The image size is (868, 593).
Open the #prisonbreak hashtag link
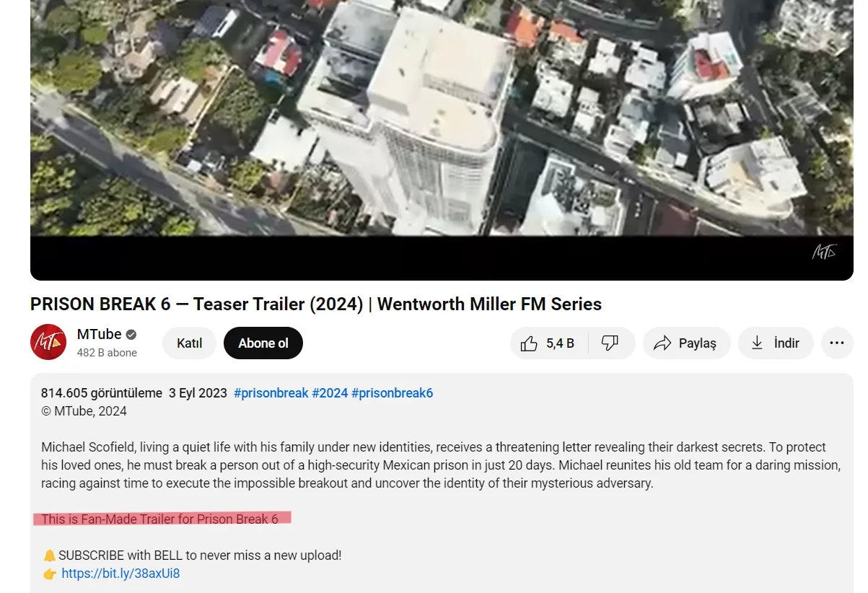(271, 393)
